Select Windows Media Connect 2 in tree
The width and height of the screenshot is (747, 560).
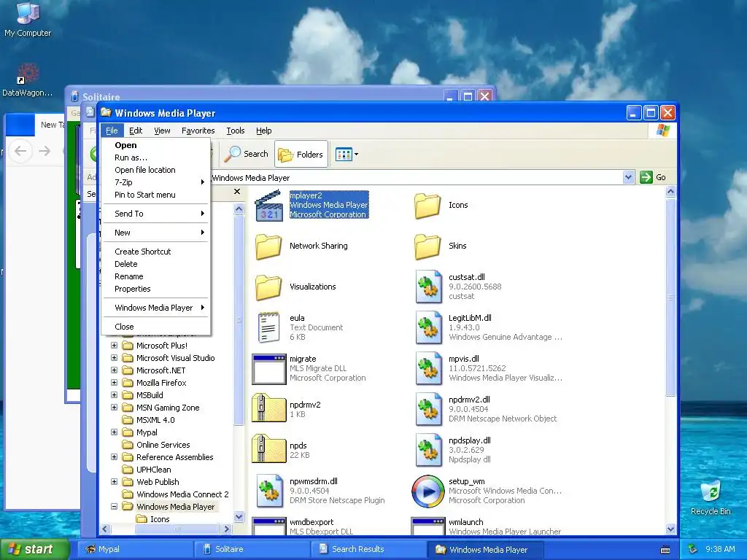coord(182,494)
